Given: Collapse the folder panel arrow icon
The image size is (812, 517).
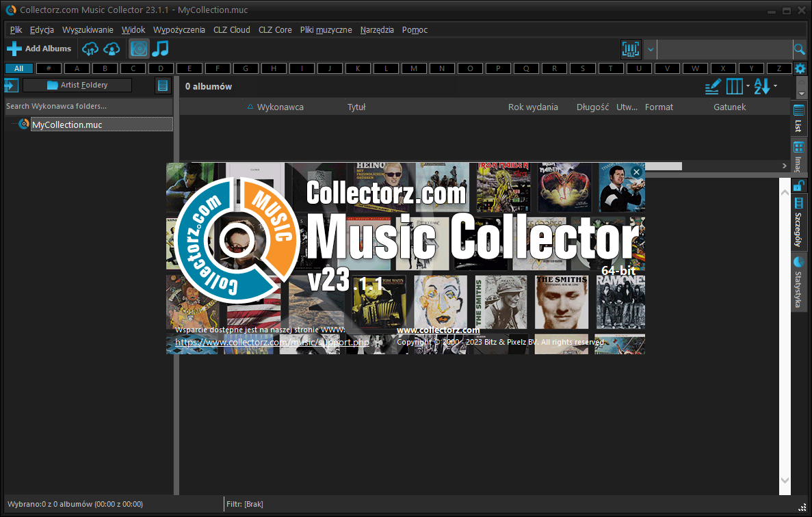Looking at the screenshot, I should [x=12, y=85].
